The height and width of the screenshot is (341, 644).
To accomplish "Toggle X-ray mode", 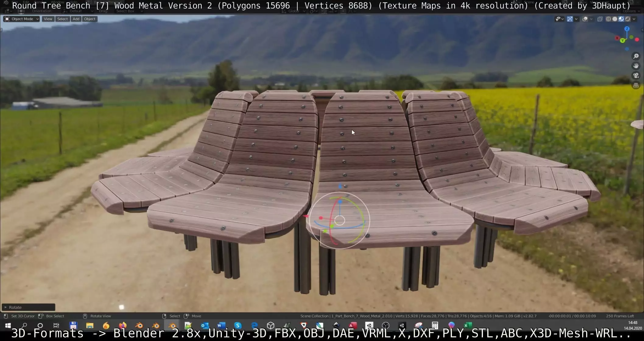I will [x=600, y=19].
